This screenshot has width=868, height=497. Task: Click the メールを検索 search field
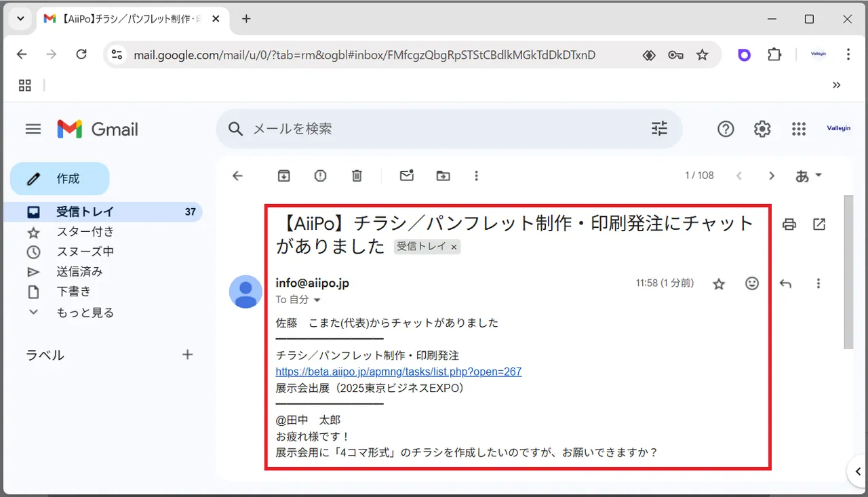(x=448, y=129)
